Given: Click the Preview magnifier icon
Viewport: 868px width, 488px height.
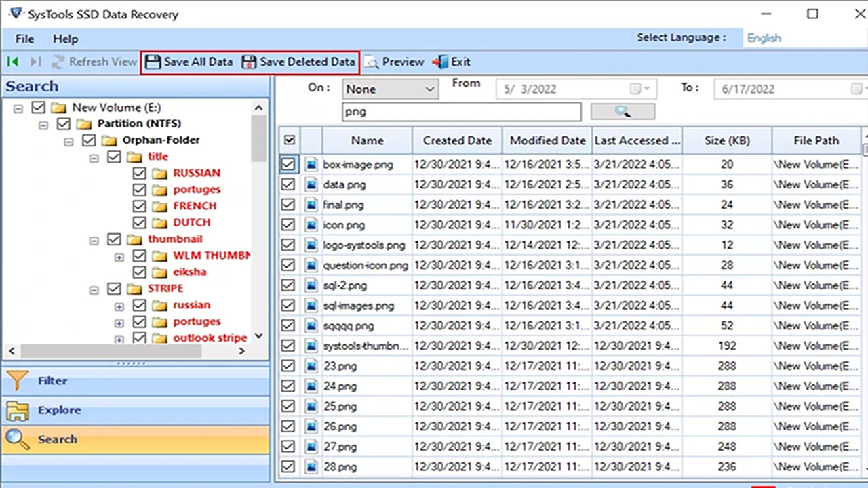Looking at the screenshot, I should point(371,62).
